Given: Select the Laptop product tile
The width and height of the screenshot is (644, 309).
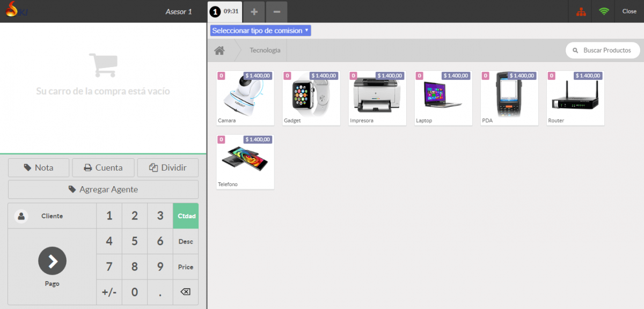Looking at the screenshot, I should (x=443, y=98).
